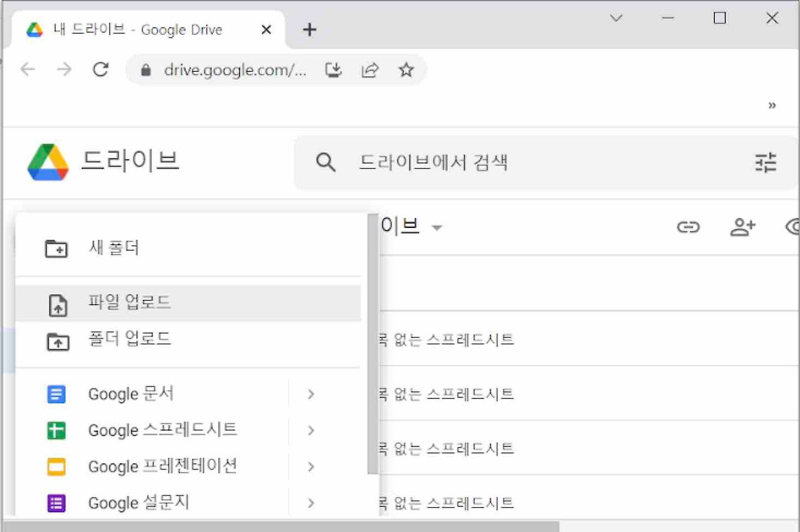Click the 드라이브 title link

(130, 161)
